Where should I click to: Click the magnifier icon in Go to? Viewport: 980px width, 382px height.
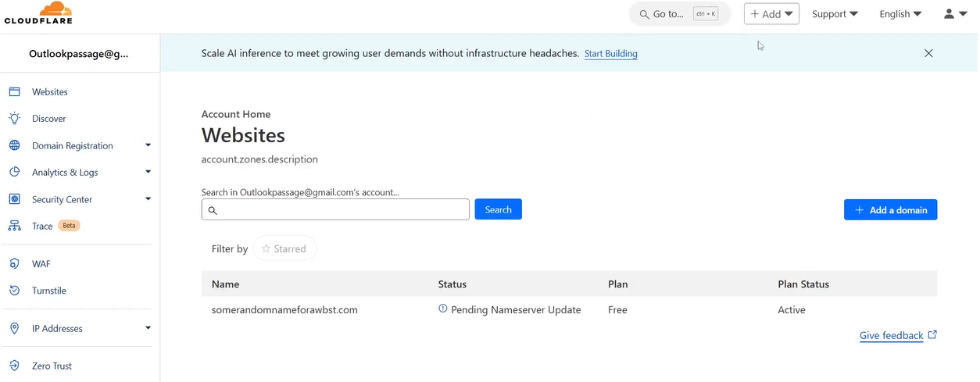pyautogui.click(x=644, y=14)
